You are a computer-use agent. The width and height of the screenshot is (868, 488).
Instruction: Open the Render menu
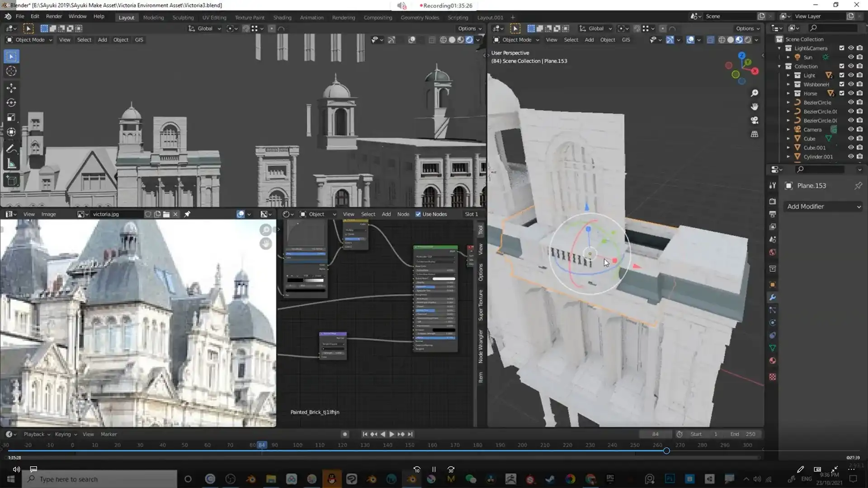54,16
